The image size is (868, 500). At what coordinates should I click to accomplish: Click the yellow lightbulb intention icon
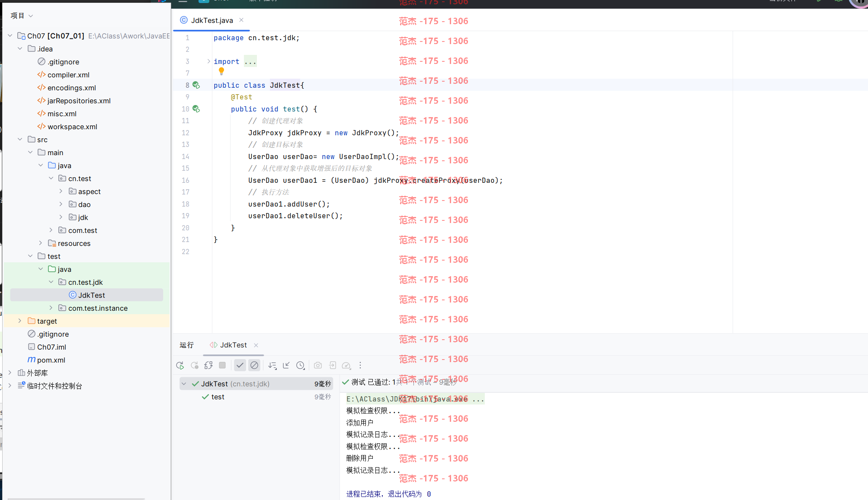pyautogui.click(x=221, y=71)
